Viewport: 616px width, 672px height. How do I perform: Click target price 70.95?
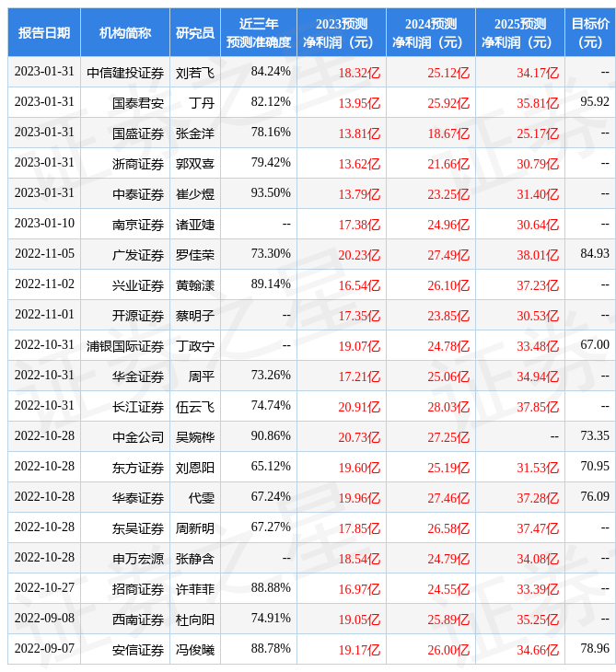coord(595,467)
